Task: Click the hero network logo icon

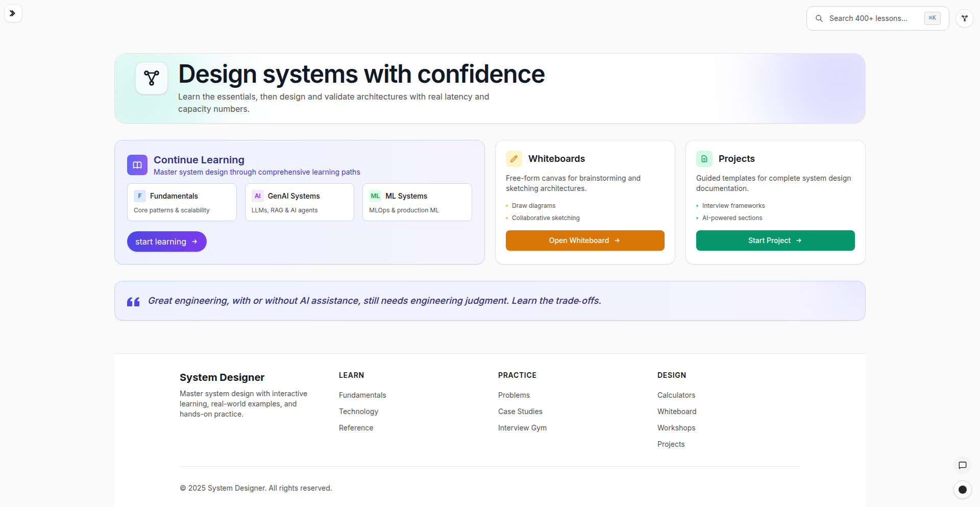Action: (152, 78)
